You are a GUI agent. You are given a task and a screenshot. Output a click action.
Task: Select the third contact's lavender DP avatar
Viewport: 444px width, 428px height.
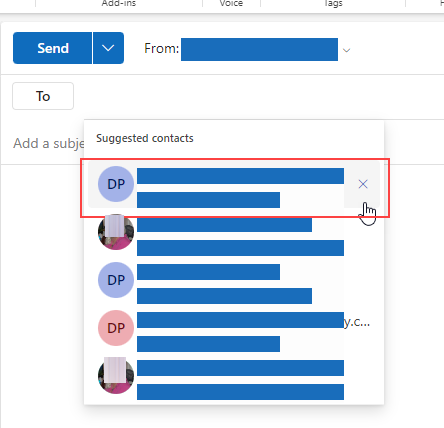point(116,280)
